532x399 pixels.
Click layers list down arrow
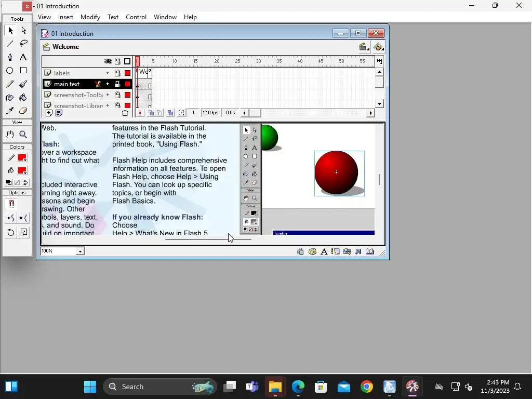pos(379,104)
